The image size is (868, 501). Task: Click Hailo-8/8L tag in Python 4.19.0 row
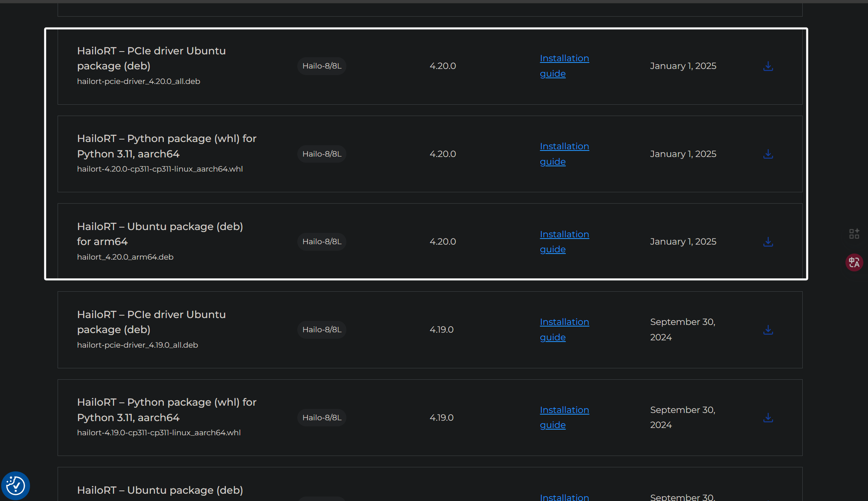[x=322, y=417]
